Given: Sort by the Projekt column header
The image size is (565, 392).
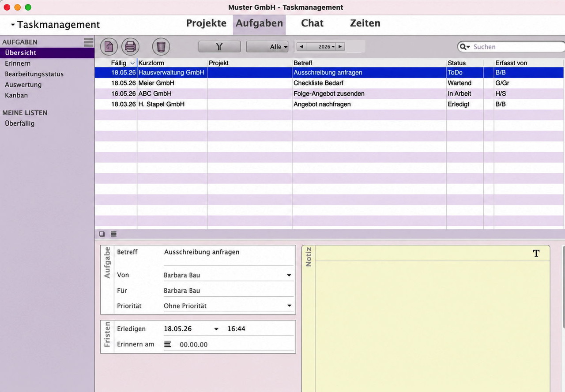Looking at the screenshot, I should click(249, 63).
